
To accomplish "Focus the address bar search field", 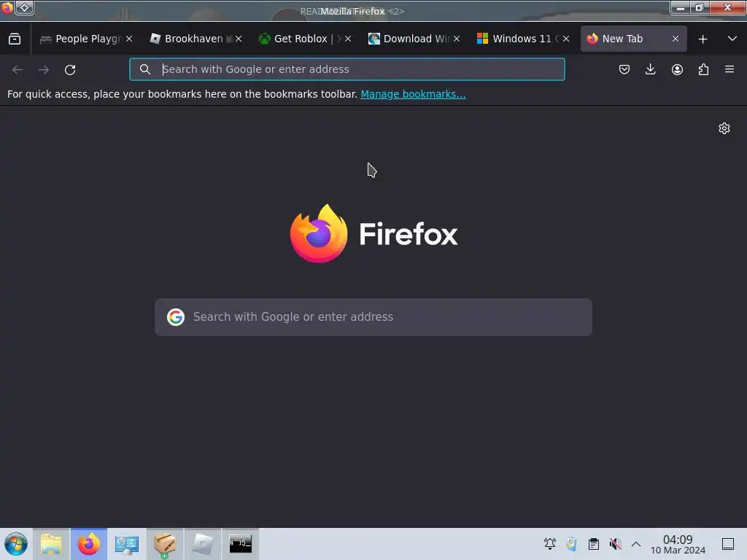I will [347, 69].
